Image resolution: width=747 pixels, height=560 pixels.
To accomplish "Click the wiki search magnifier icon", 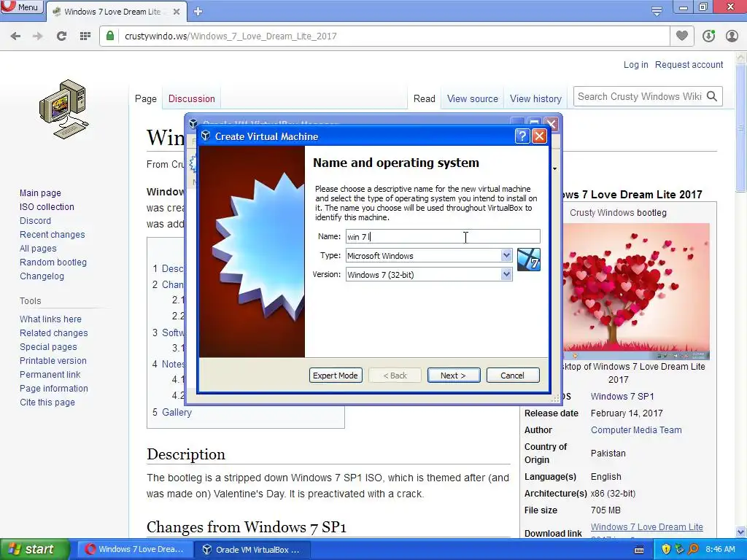I will coord(712,96).
